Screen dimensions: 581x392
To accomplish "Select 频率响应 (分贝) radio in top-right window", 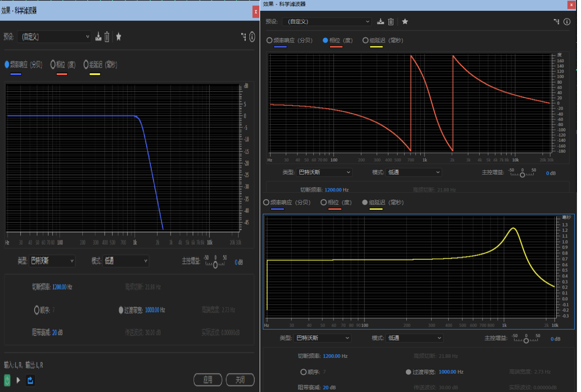I will click(270, 40).
